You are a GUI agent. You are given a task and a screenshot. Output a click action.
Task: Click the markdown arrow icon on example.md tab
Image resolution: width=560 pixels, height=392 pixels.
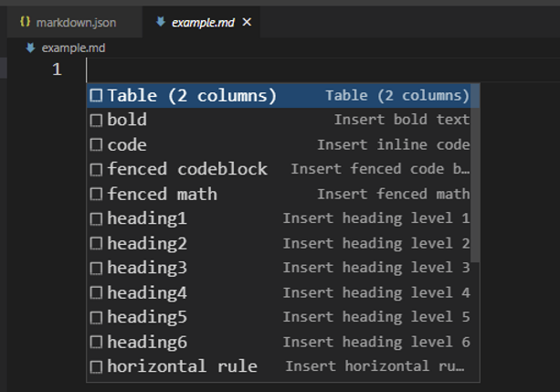[x=161, y=21]
